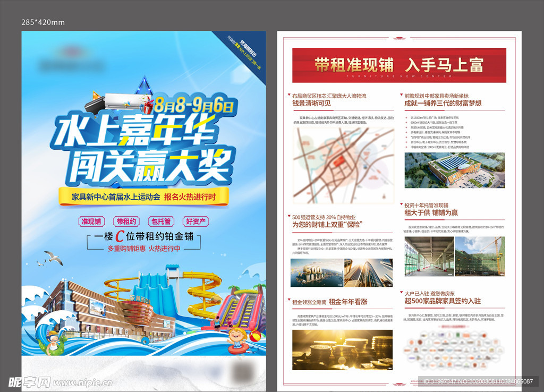
Task: Click the snorkeling boy on the green swim ring
Action: [x=53, y=342]
